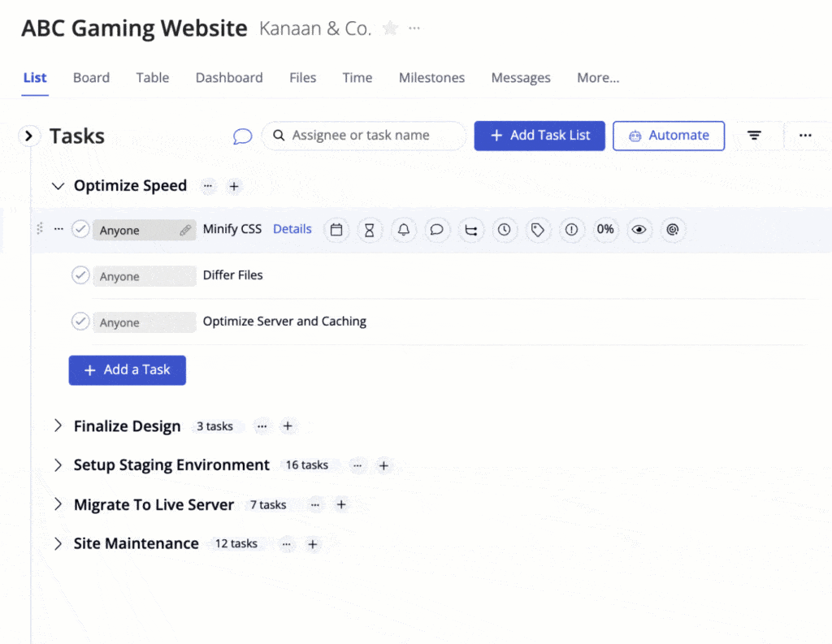This screenshot has width=832, height=644.
Task: Open the Dashboard tab
Action: tap(229, 78)
